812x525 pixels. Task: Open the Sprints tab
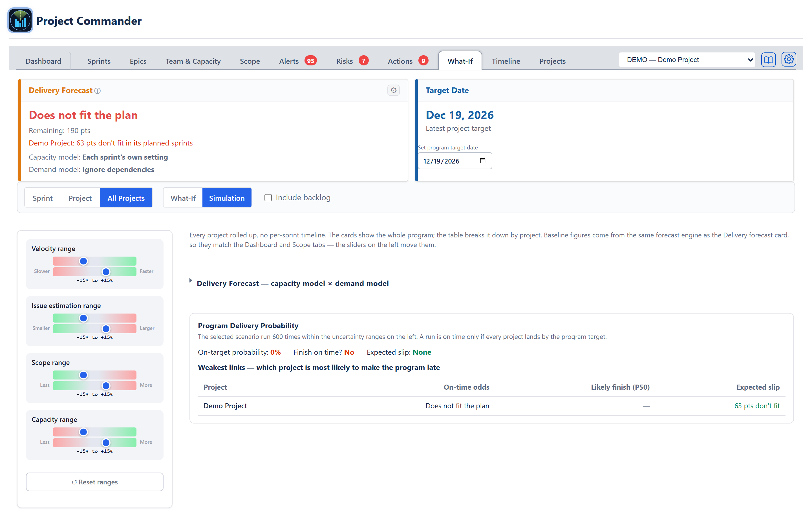click(99, 61)
